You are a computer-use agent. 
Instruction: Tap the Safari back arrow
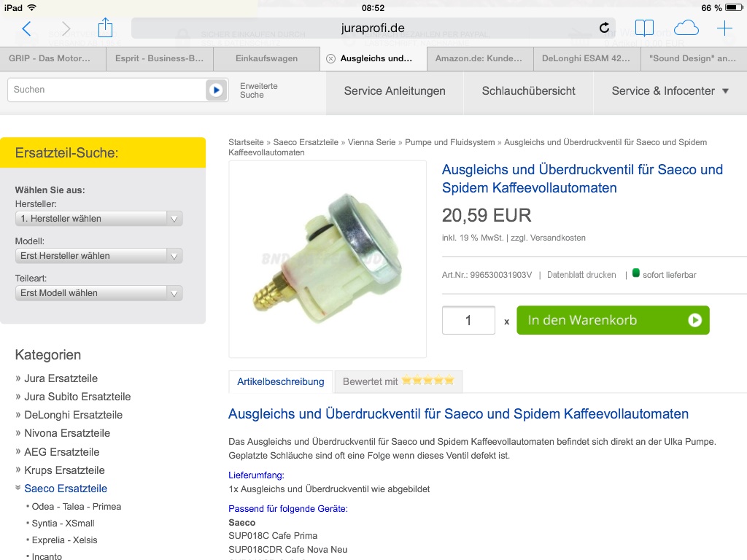tap(27, 28)
